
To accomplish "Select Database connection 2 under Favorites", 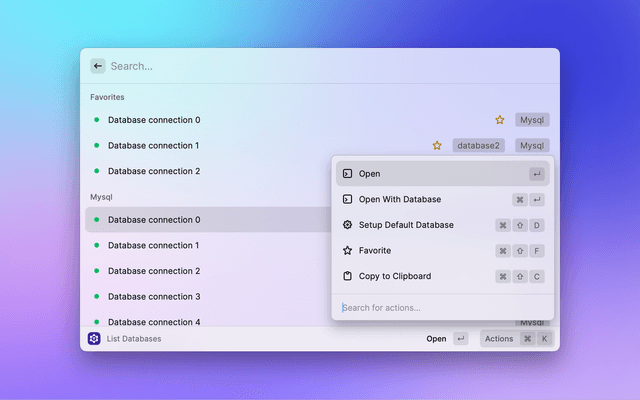I will point(154,171).
